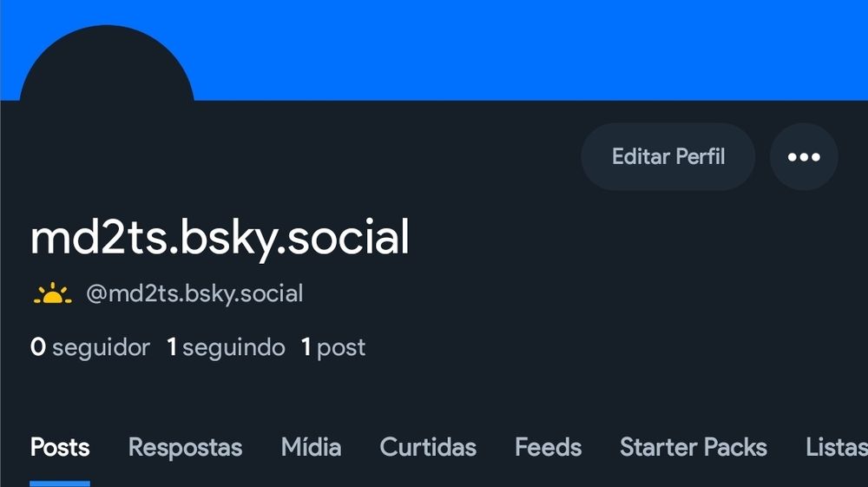Go to the Feeds tab
Image resolution: width=868 pixels, height=487 pixels.
tap(548, 447)
